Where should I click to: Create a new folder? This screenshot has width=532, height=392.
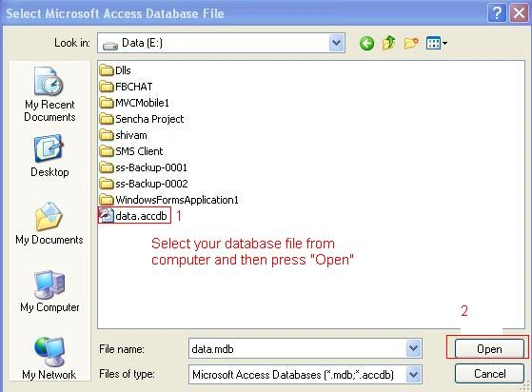411,43
